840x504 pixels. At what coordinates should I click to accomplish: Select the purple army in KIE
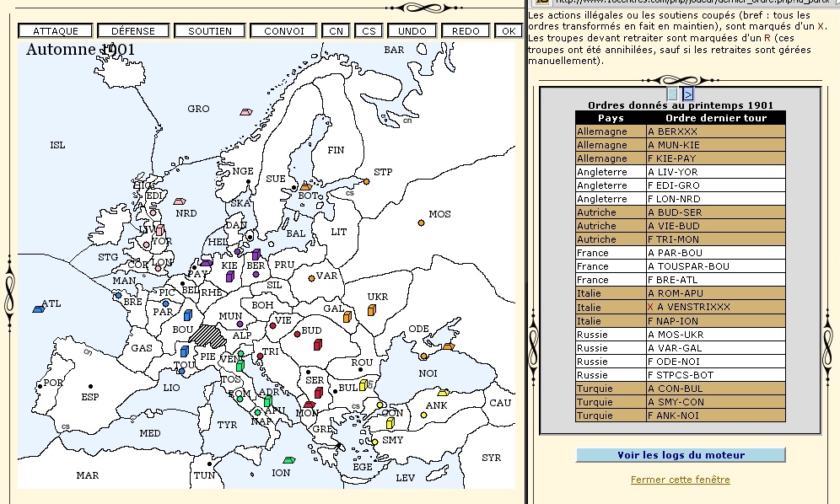[x=230, y=276]
